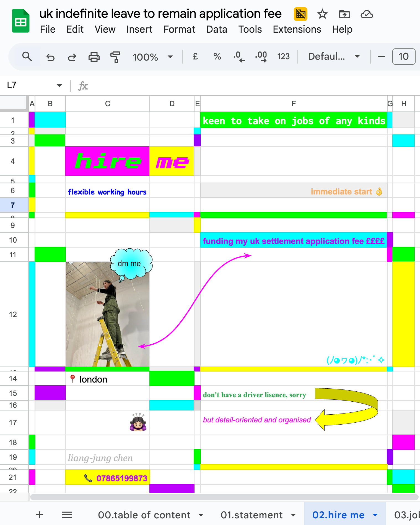Screen dimensions: 420x525
Task: Star this spreadsheet document
Action: click(322, 14)
